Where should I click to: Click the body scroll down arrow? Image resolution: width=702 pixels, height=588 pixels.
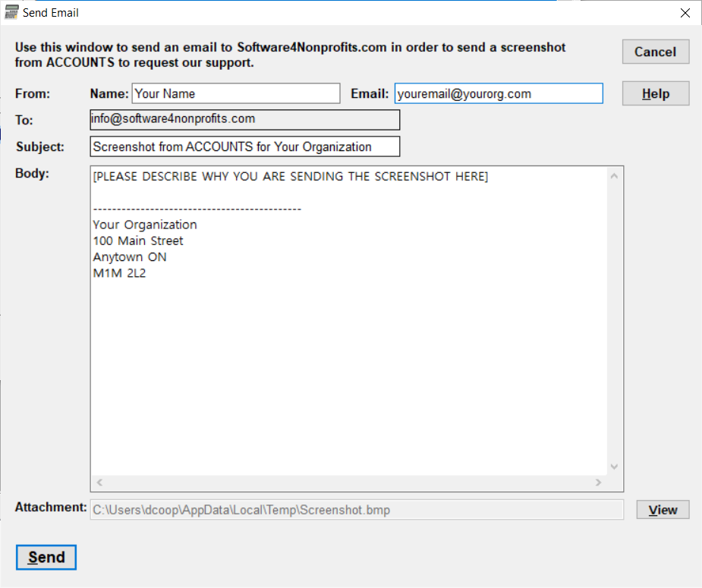(x=614, y=467)
